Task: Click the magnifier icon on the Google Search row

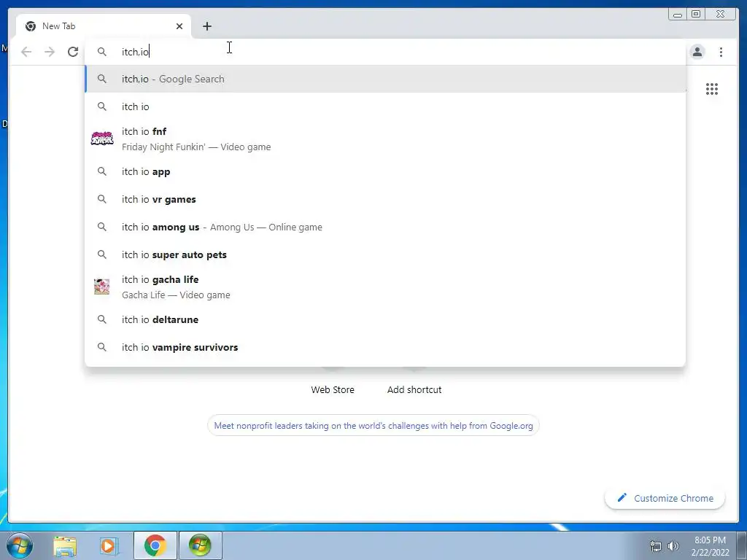Action: point(102,79)
